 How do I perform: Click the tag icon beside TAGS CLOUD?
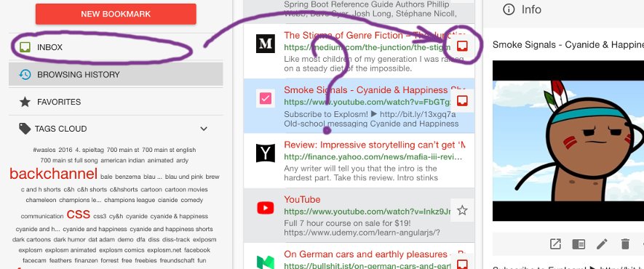pyautogui.click(x=25, y=129)
